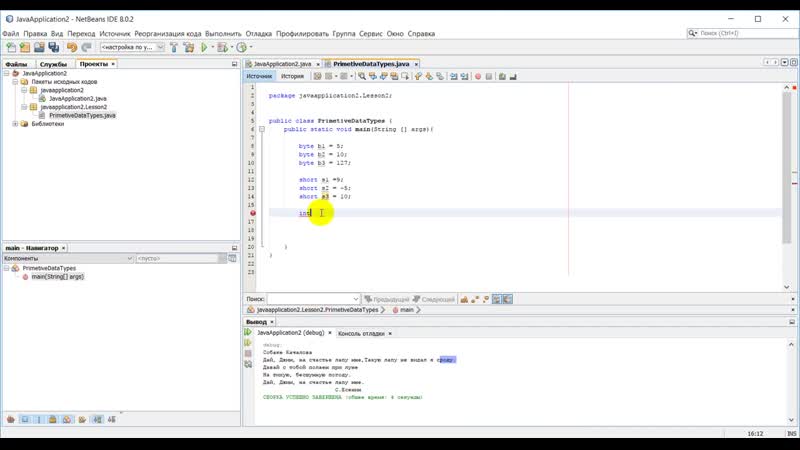Re-run output with green arrow icon
Image resolution: width=800 pixels, height=450 pixels.
click(248, 332)
